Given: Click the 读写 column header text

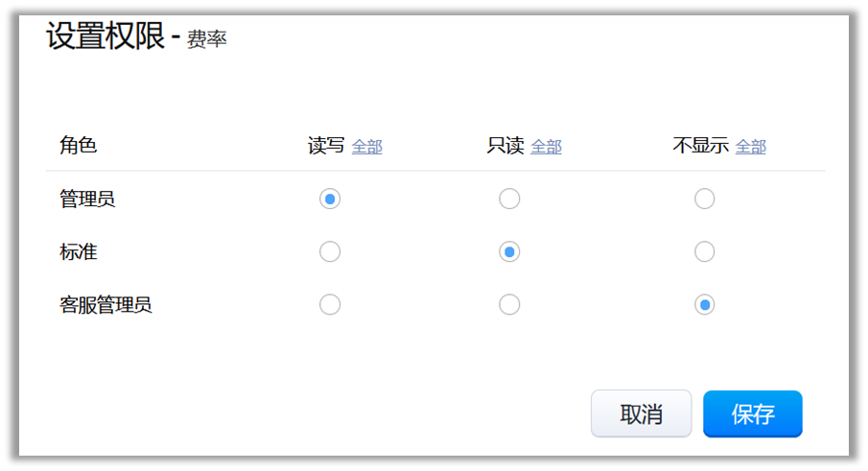Looking at the screenshot, I should pos(326,146).
